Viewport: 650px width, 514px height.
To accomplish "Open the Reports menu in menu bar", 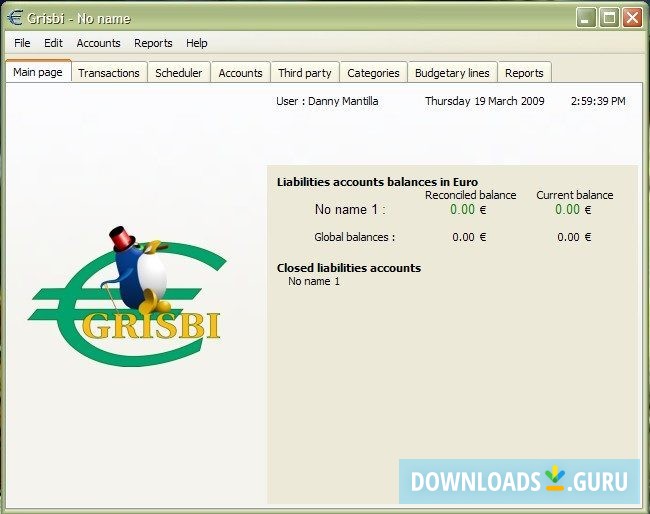I will [153, 43].
